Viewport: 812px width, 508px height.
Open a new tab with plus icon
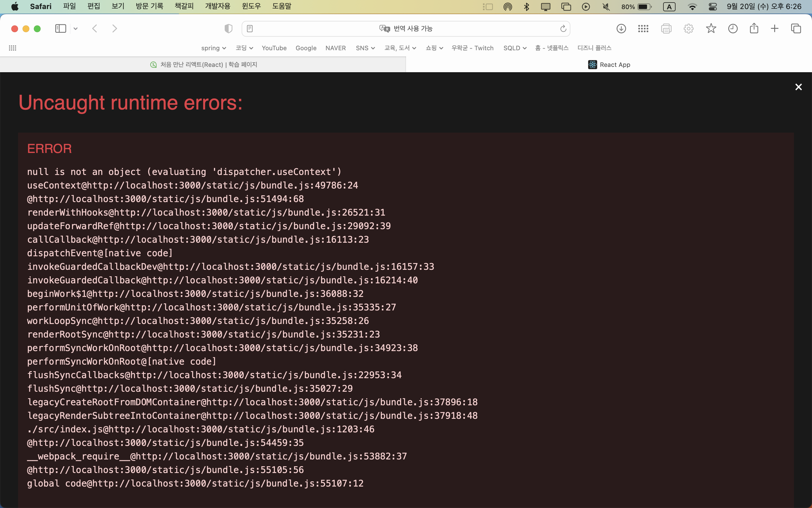(775, 29)
